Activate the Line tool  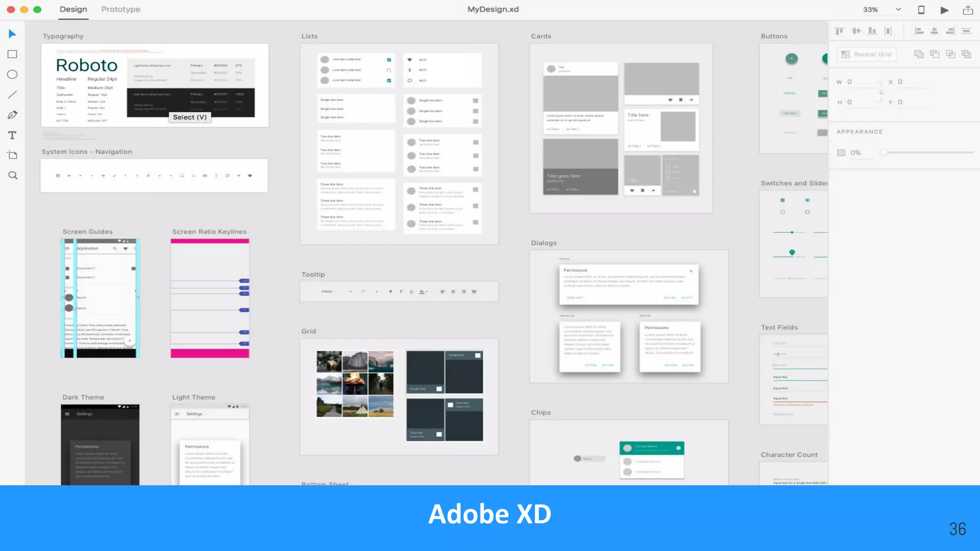(12, 95)
